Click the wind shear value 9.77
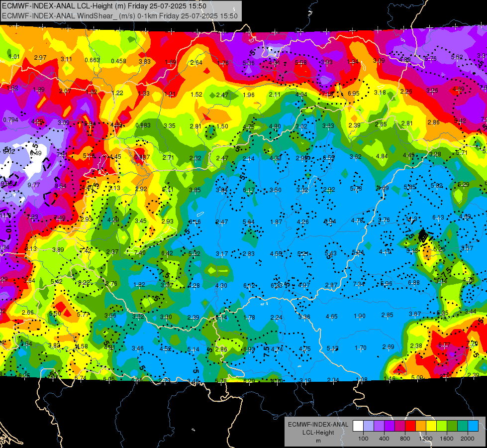487x448 pixels. click(x=33, y=185)
